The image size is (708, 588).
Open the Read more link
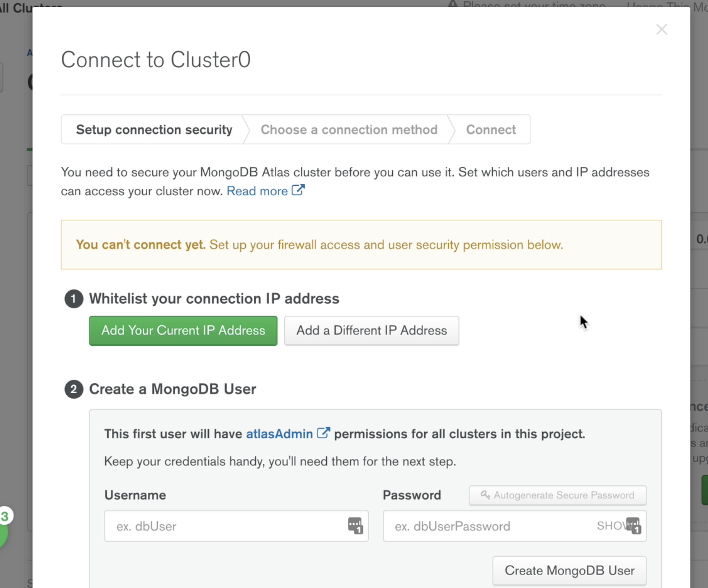pyautogui.click(x=257, y=191)
